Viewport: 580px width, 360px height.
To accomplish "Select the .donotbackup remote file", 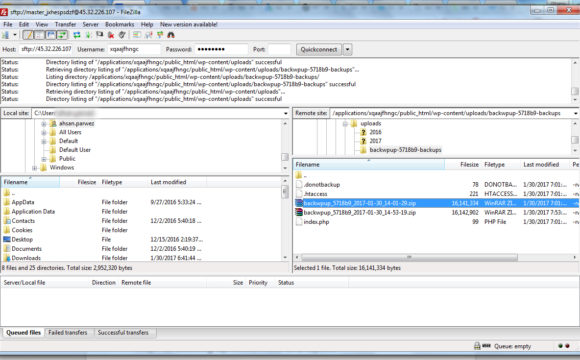I will 322,185.
